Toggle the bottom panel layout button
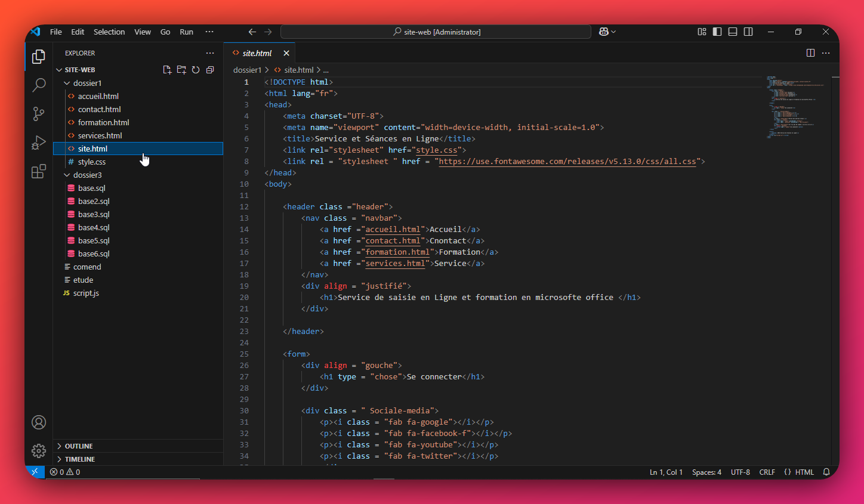The width and height of the screenshot is (864, 504). click(733, 32)
